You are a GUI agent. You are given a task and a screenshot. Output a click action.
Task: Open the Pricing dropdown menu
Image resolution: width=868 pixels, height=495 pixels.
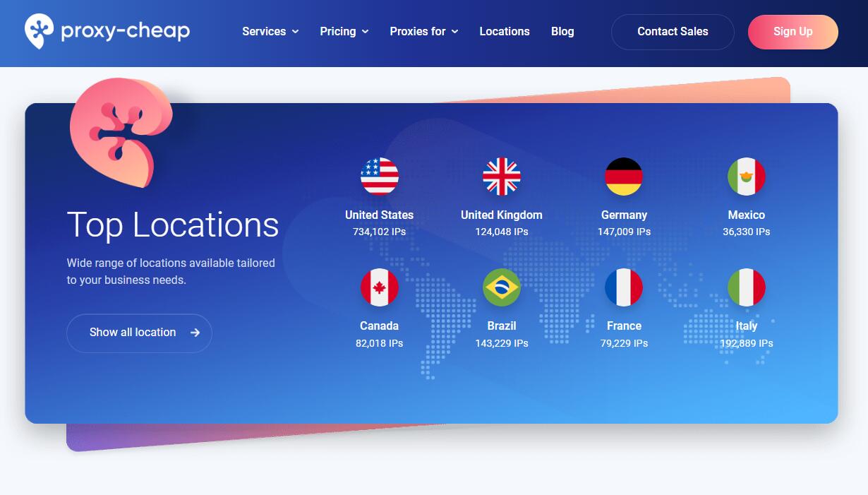[x=344, y=32]
